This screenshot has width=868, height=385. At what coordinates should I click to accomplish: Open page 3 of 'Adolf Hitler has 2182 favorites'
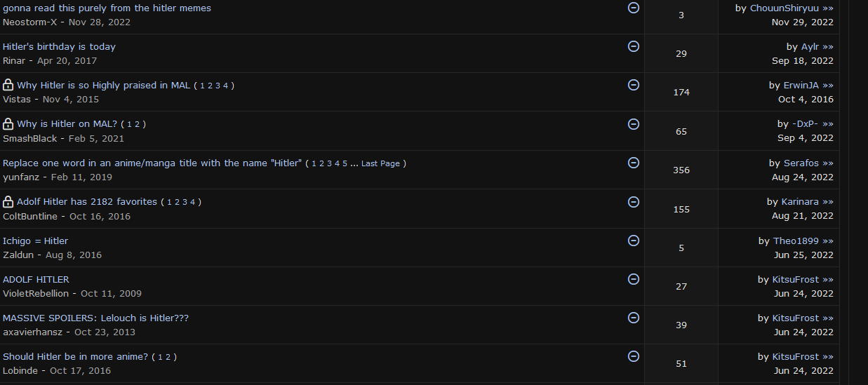coord(184,202)
